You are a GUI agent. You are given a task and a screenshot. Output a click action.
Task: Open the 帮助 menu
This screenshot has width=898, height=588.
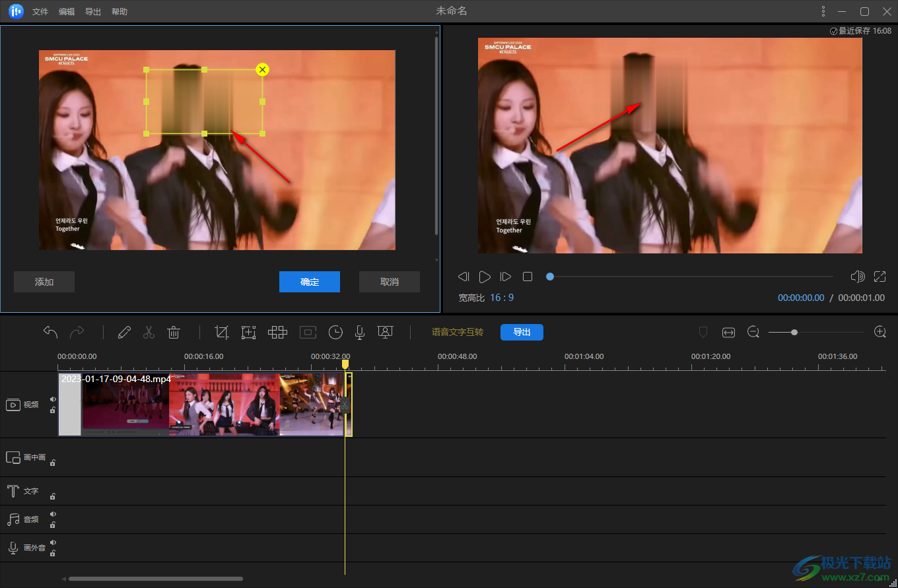120,12
